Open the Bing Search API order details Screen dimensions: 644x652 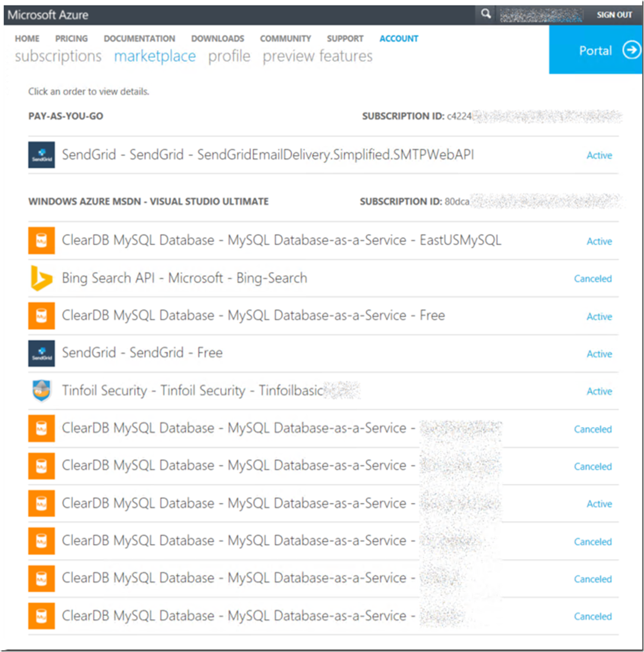[185, 278]
